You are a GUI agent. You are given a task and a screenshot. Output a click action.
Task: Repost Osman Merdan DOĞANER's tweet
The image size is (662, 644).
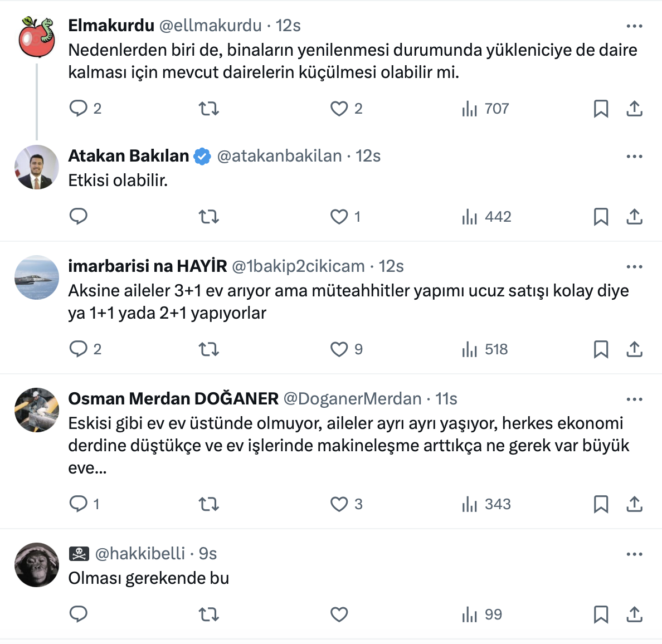coord(209,504)
